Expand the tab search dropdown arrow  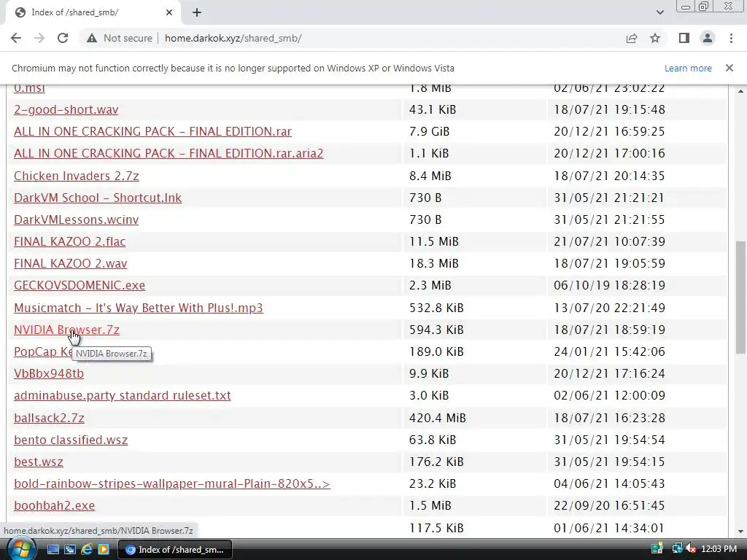coord(659,12)
